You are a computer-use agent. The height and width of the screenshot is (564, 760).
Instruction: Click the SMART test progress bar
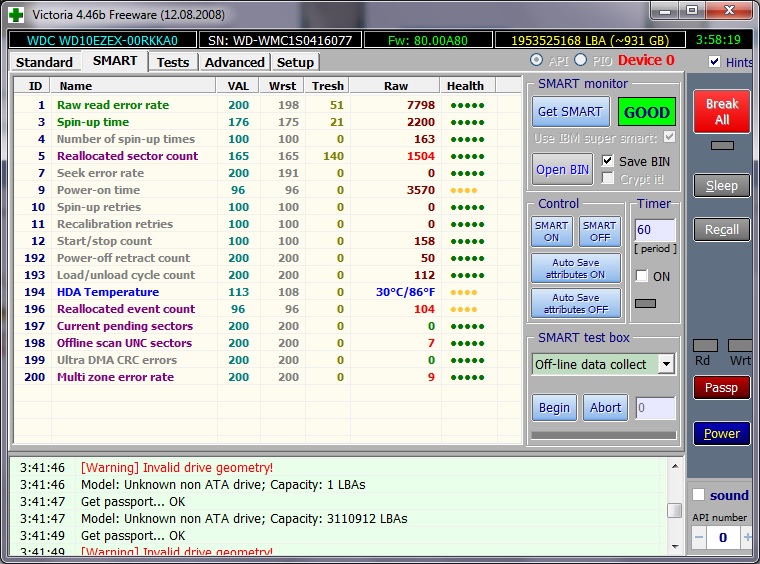(603, 435)
